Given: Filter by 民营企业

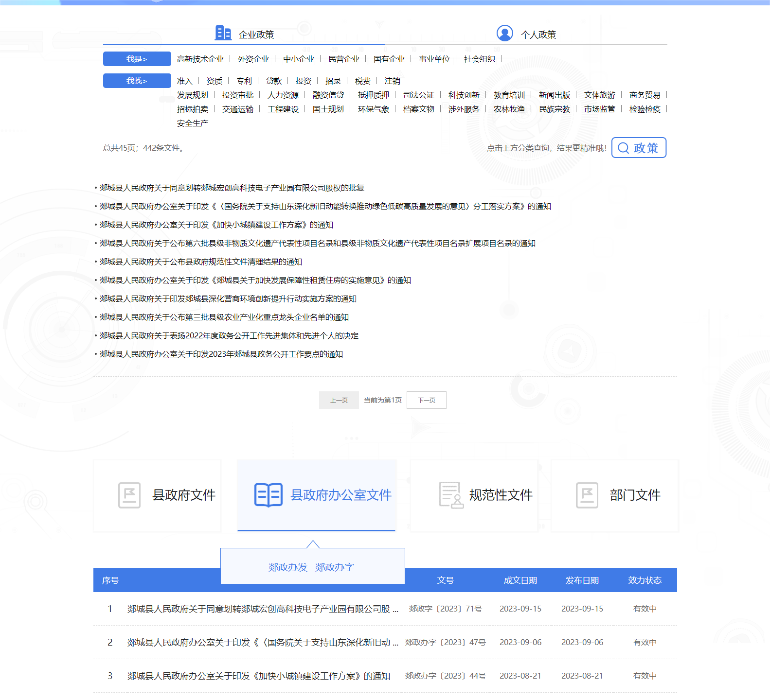Looking at the screenshot, I should (x=344, y=59).
